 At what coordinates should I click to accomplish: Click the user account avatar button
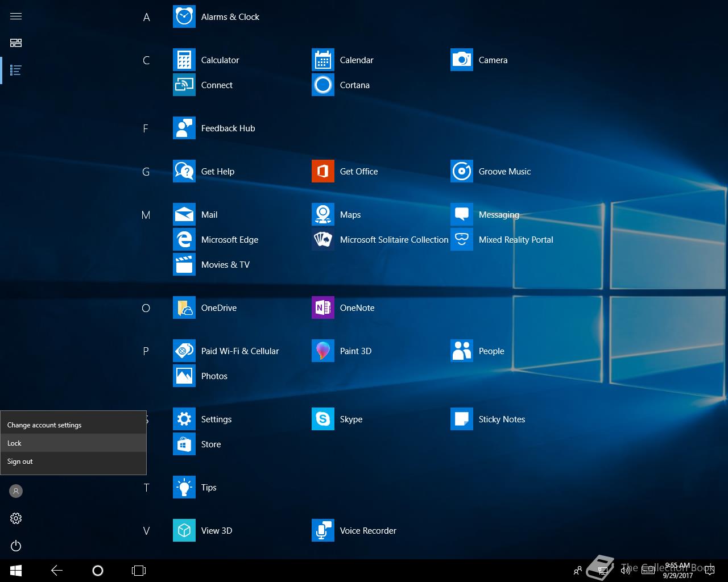pos(16,491)
